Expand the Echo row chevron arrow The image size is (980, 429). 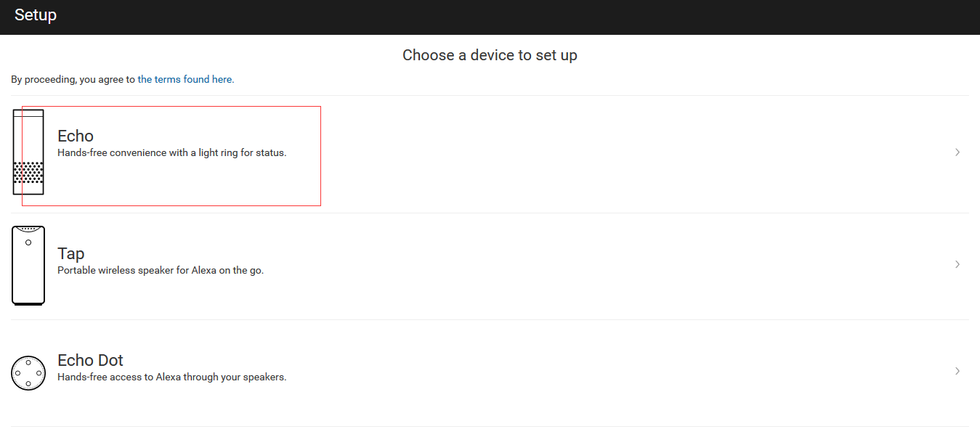tap(957, 152)
